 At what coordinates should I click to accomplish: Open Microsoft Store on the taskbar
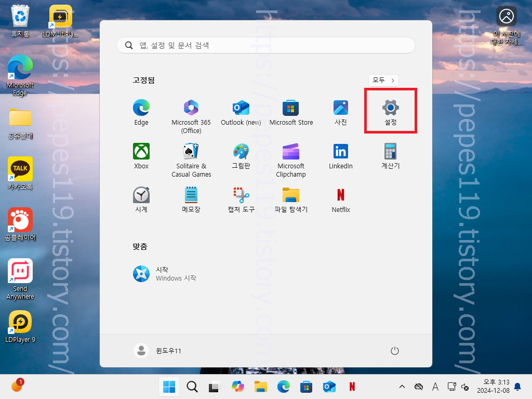pos(306,387)
